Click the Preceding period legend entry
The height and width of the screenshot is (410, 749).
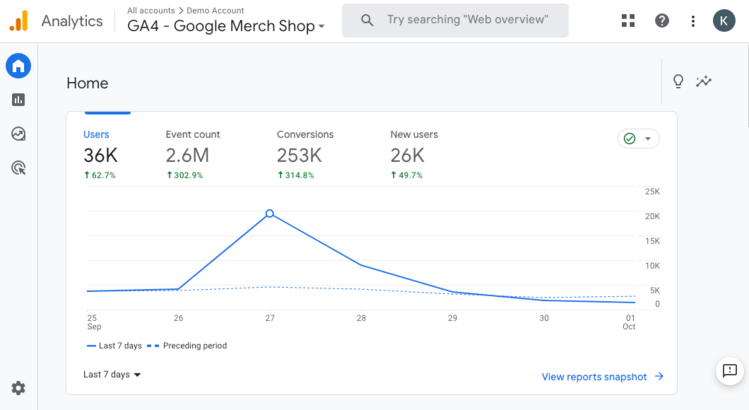(187, 345)
